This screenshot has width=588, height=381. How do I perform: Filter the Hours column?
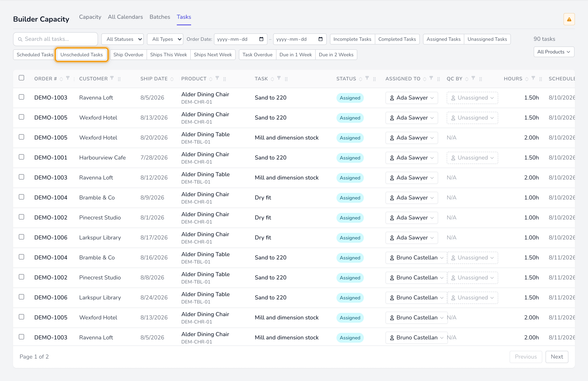[533, 78]
